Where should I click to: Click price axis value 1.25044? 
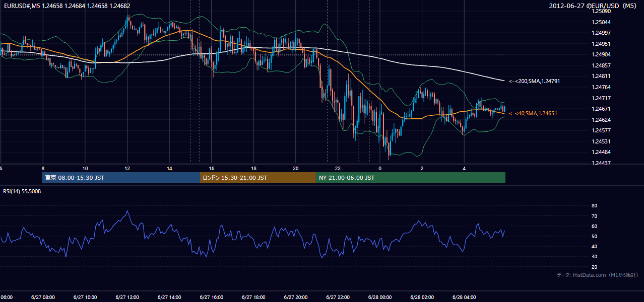(x=601, y=22)
